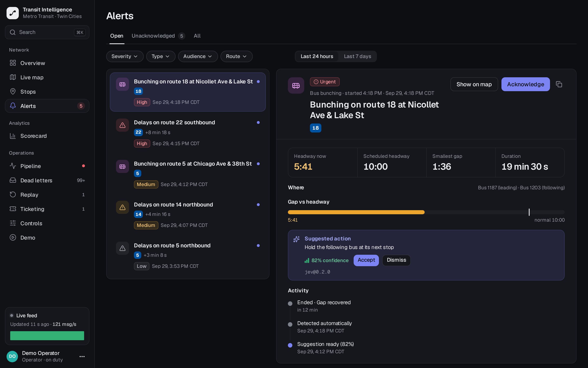This screenshot has height=368, width=588.
Task: Expand the Type filter dropdown
Action: click(x=161, y=56)
